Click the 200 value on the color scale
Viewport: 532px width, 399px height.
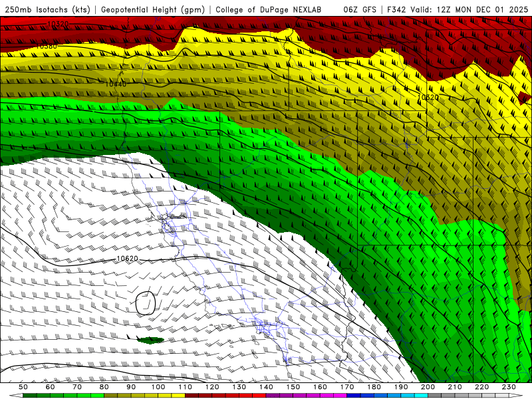pos(428,387)
